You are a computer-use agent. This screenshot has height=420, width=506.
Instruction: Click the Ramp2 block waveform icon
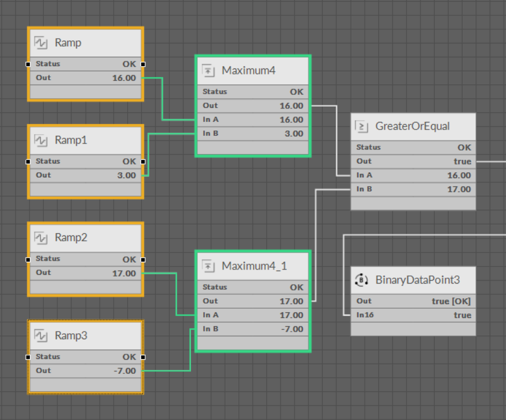click(x=41, y=238)
